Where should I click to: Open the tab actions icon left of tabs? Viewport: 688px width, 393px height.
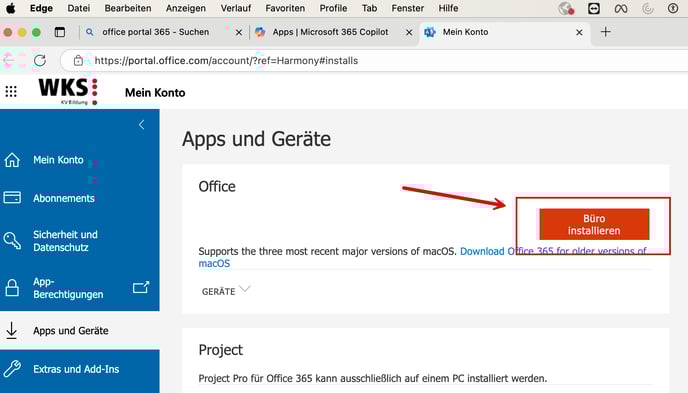coord(60,32)
